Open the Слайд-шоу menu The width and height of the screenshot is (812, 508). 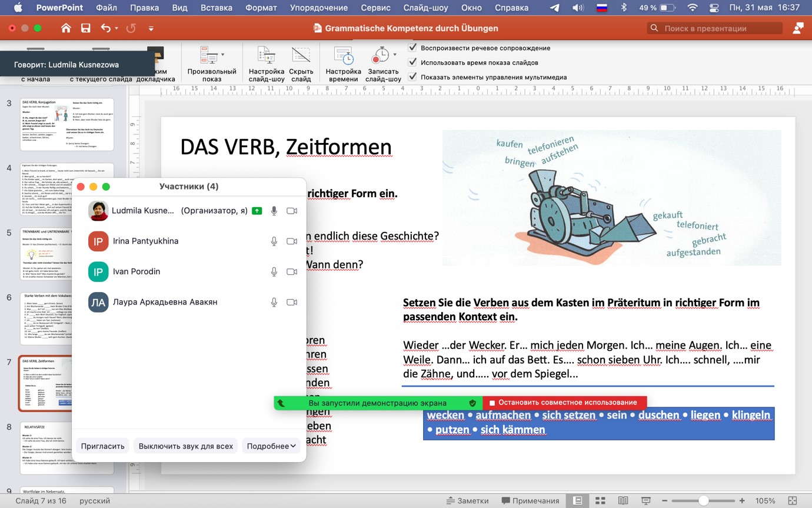pyautogui.click(x=425, y=8)
